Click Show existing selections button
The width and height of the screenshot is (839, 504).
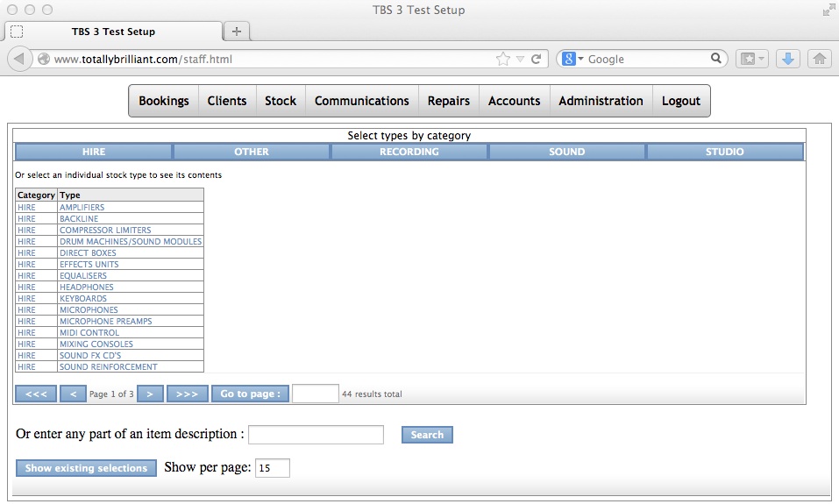point(86,467)
